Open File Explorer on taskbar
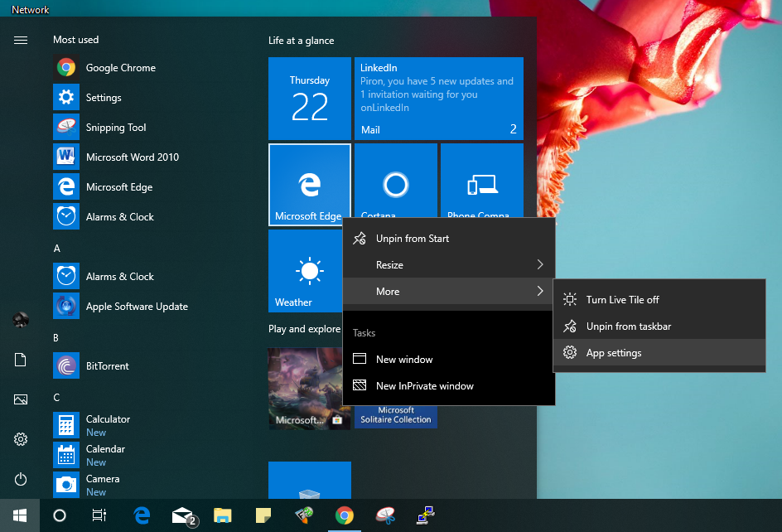782x532 pixels. pyautogui.click(x=223, y=515)
